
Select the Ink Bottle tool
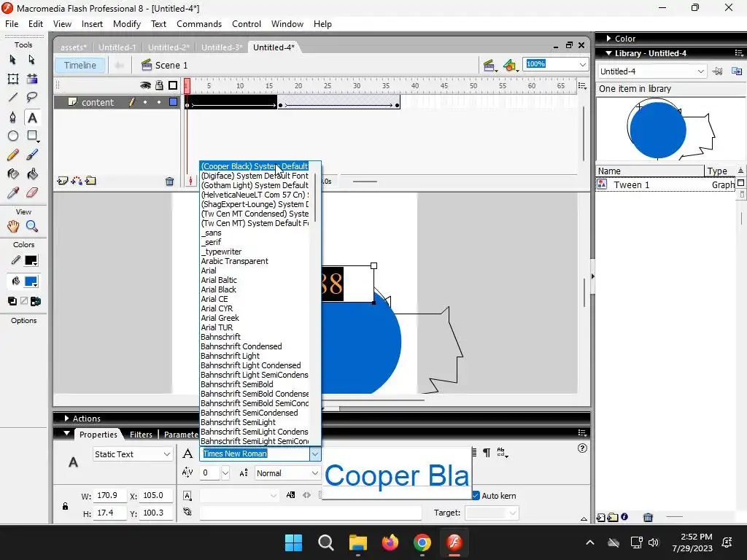tap(13, 174)
